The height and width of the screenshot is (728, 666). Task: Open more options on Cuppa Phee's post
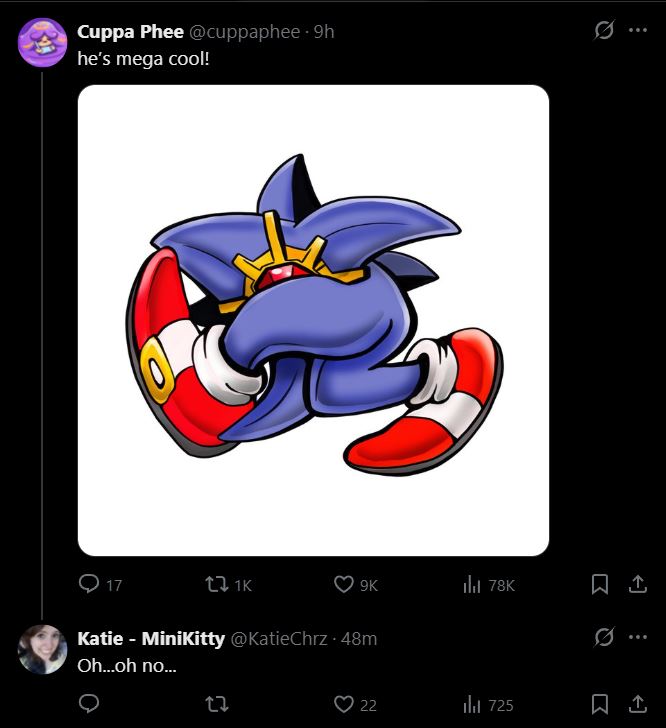(x=638, y=30)
